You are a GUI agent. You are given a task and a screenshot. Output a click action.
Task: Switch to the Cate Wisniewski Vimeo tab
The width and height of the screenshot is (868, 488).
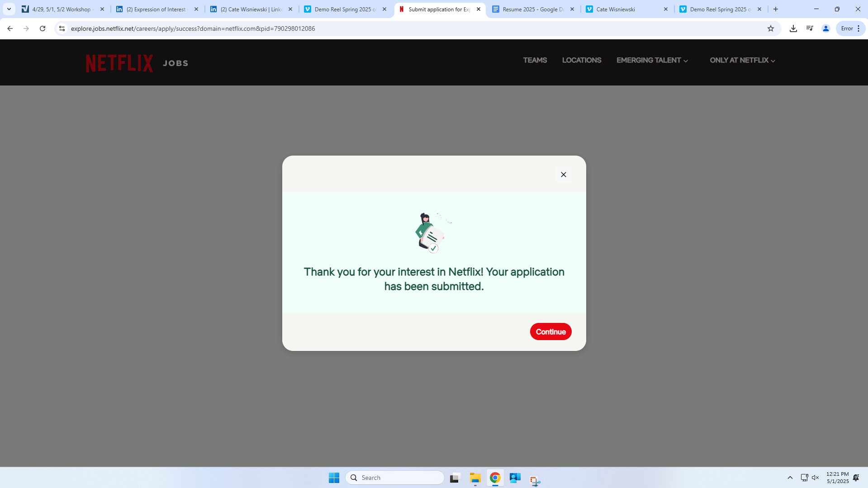click(626, 9)
